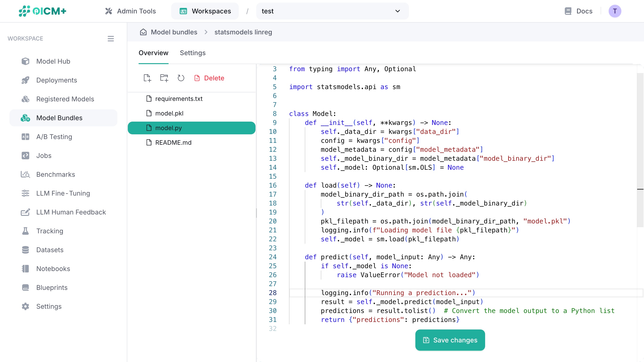Open A/B Testing from the sidebar

(x=54, y=137)
